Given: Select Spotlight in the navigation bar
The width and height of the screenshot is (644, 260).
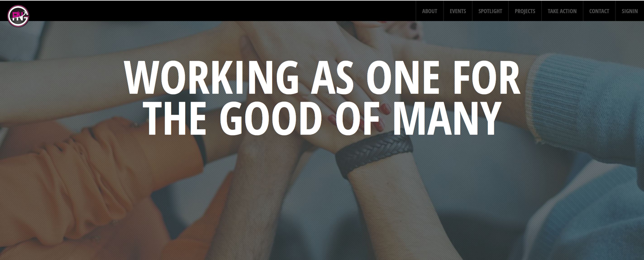Looking at the screenshot, I should [490, 11].
